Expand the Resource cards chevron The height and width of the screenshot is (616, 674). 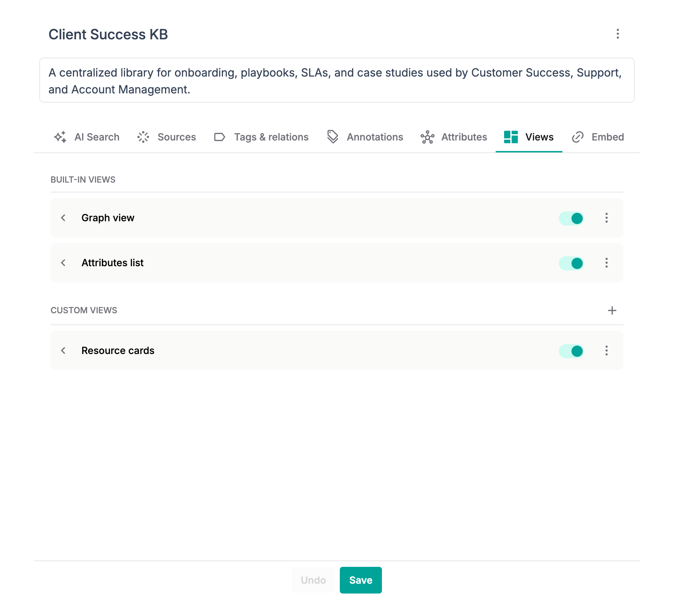[x=63, y=350]
